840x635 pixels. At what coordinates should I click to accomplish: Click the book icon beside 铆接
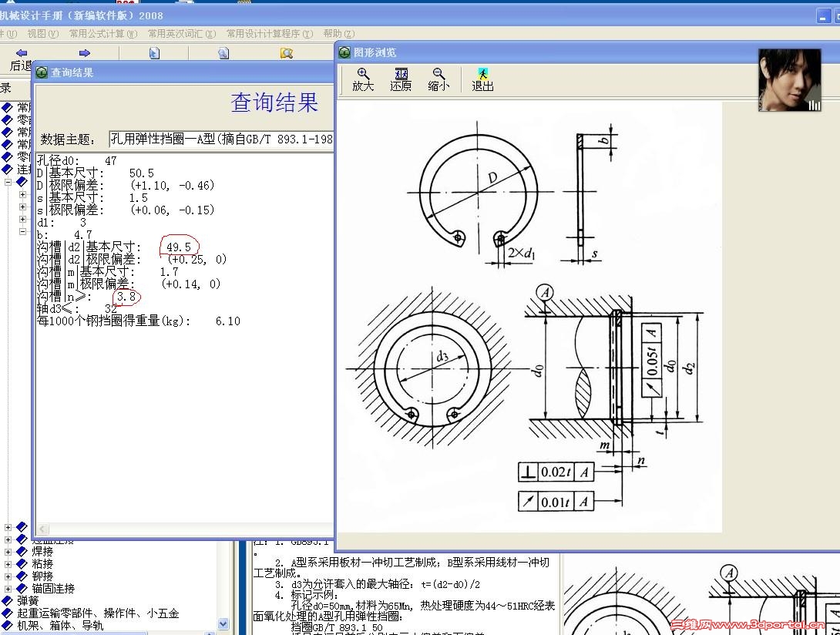point(22,576)
